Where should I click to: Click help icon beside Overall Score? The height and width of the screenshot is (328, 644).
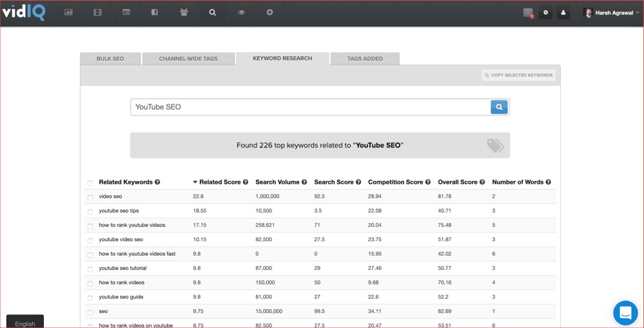point(482,182)
